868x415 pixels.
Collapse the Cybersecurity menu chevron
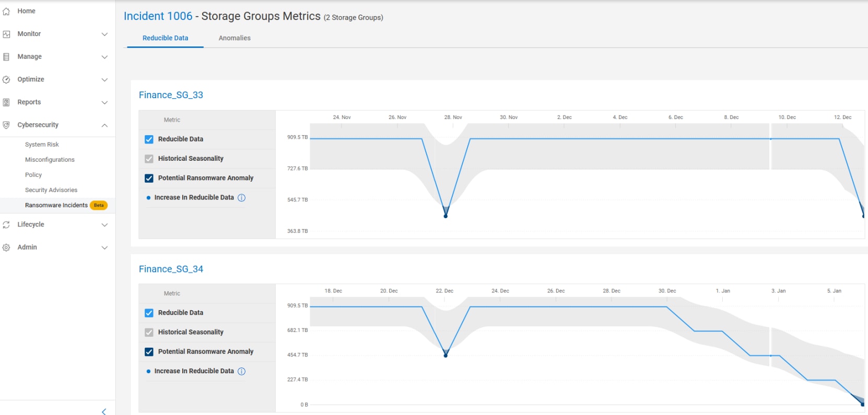pos(104,125)
